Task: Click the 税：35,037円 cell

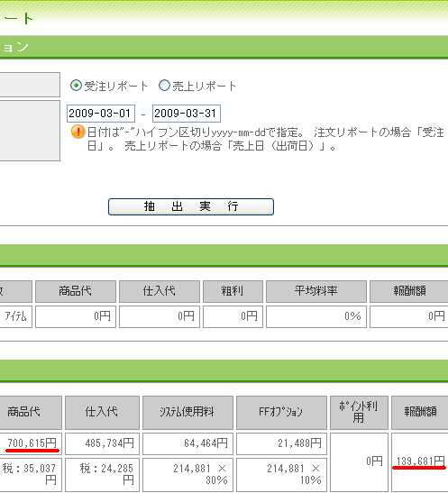Action: click(31, 475)
